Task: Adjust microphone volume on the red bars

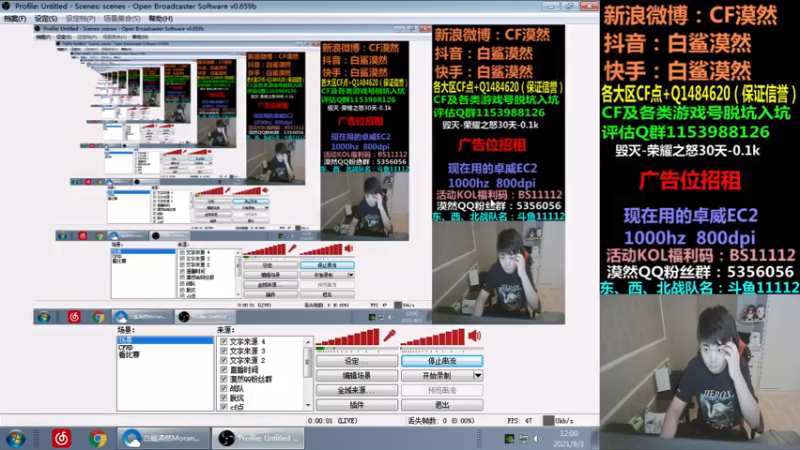Action: 348,337
